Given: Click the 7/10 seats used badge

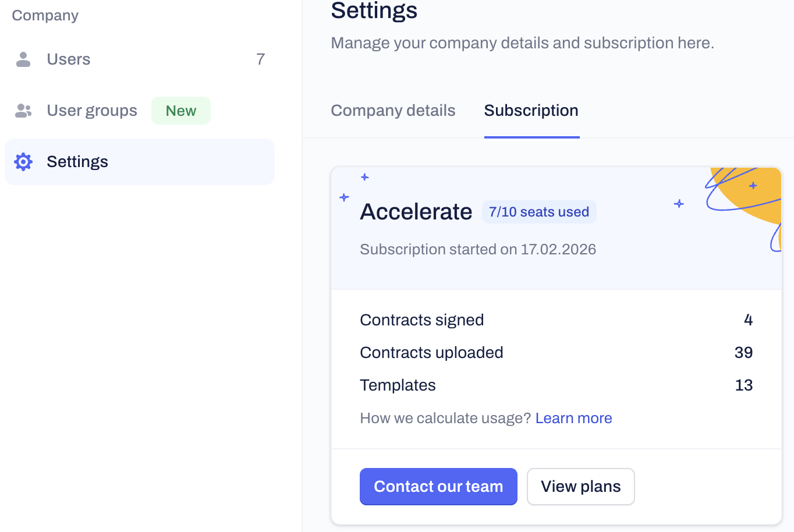Looking at the screenshot, I should coord(538,212).
